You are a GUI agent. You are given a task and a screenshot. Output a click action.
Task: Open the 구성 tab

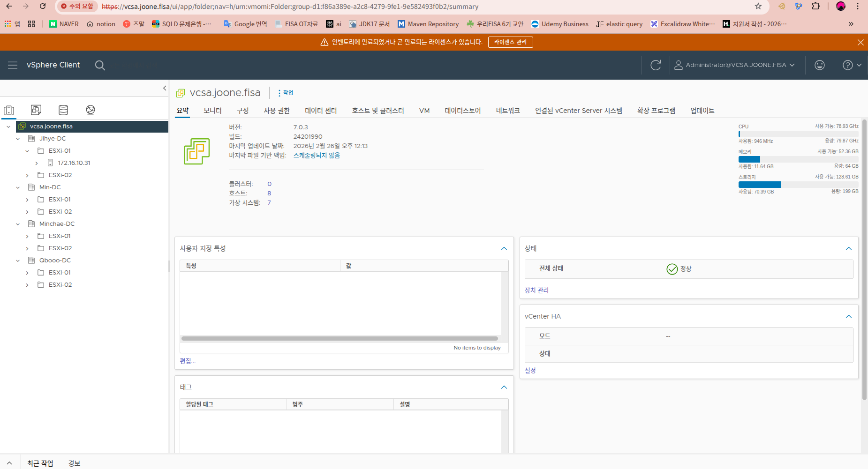242,111
